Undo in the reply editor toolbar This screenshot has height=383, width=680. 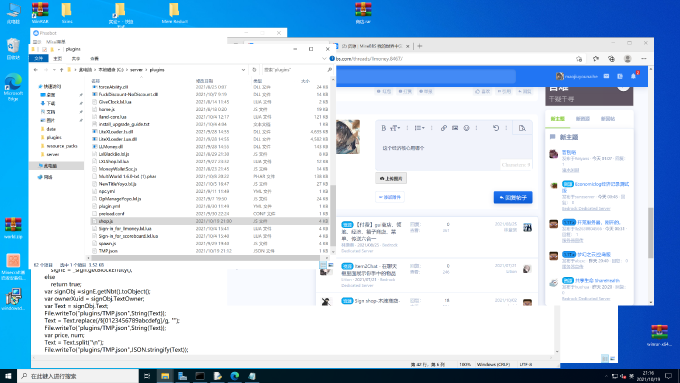(x=496, y=128)
